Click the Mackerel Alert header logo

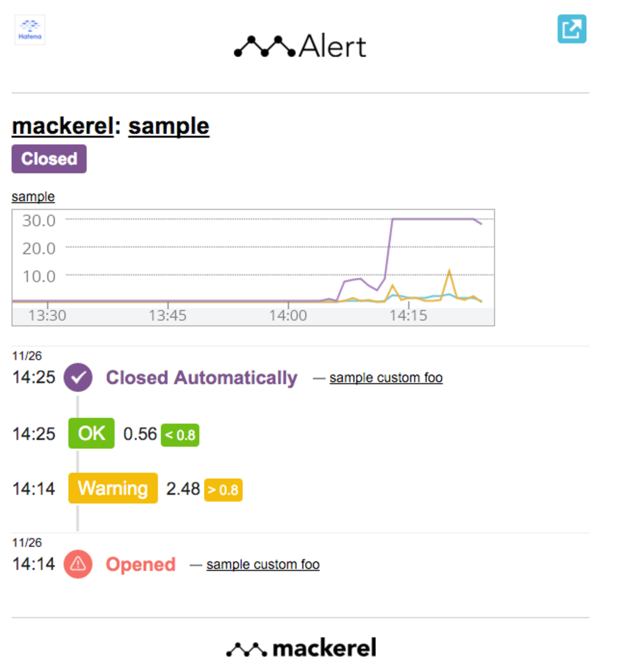tap(300, 47)
